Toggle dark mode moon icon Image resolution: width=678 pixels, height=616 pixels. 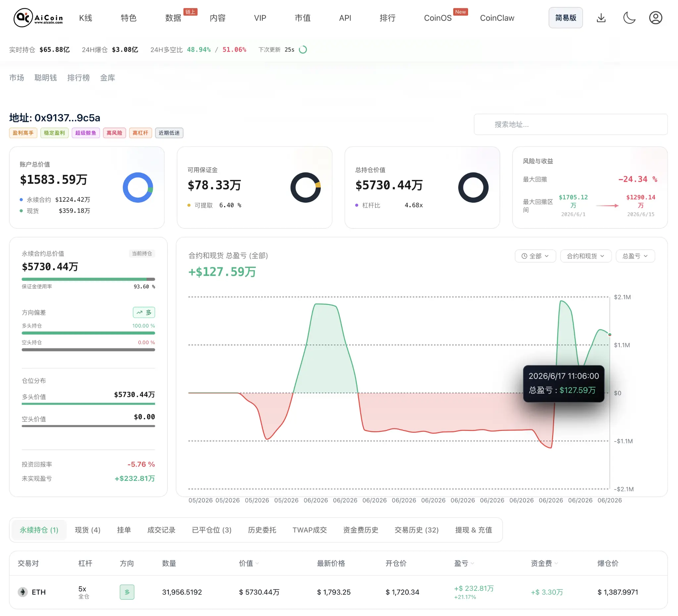[629, 18]
